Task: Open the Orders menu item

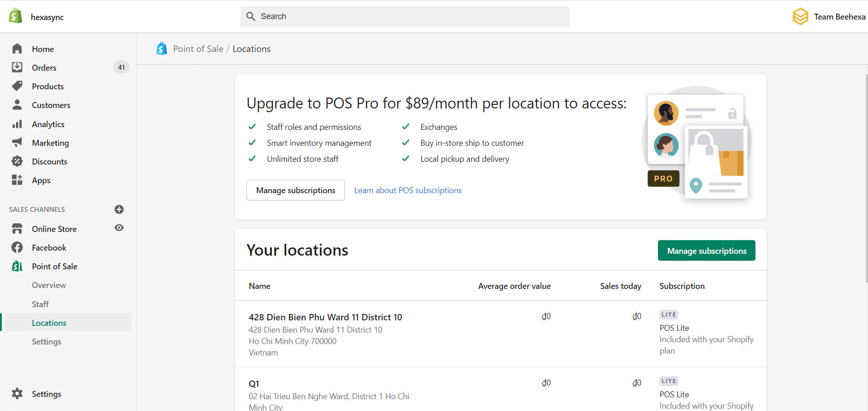Action: tap(44, 67)
